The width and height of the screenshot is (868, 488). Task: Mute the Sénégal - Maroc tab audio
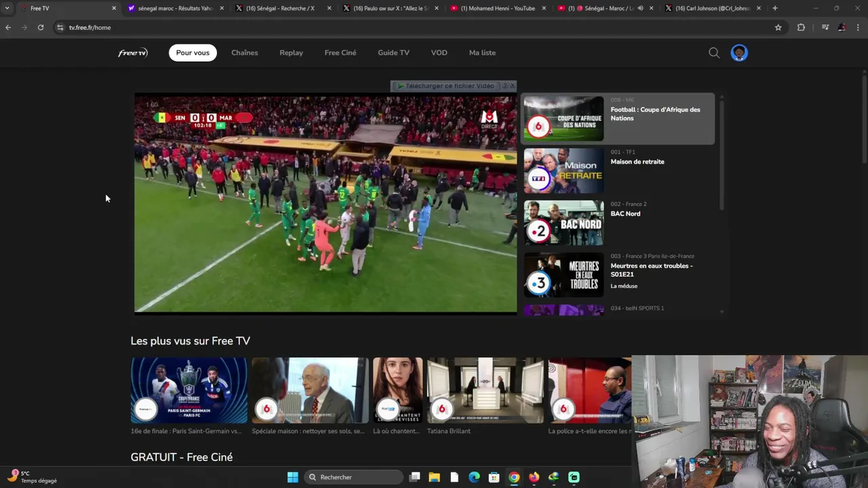pyautogui.click(x=640, y=8)
